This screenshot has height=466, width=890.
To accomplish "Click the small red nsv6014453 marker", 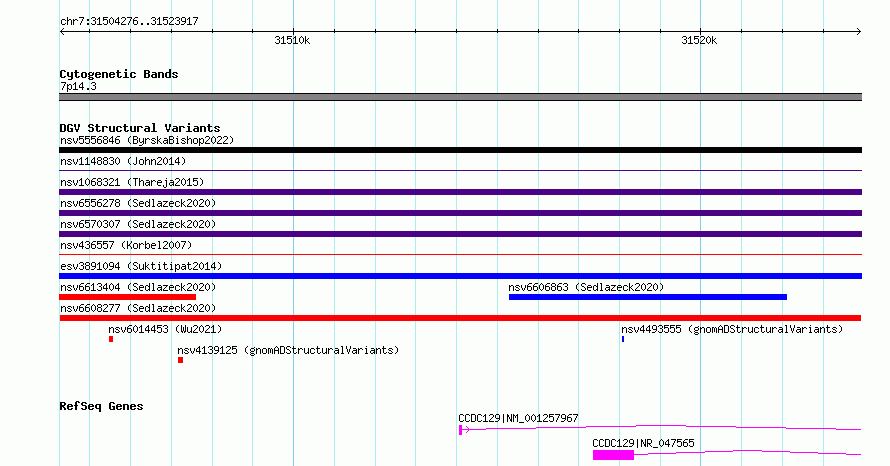I will (111, 339).
